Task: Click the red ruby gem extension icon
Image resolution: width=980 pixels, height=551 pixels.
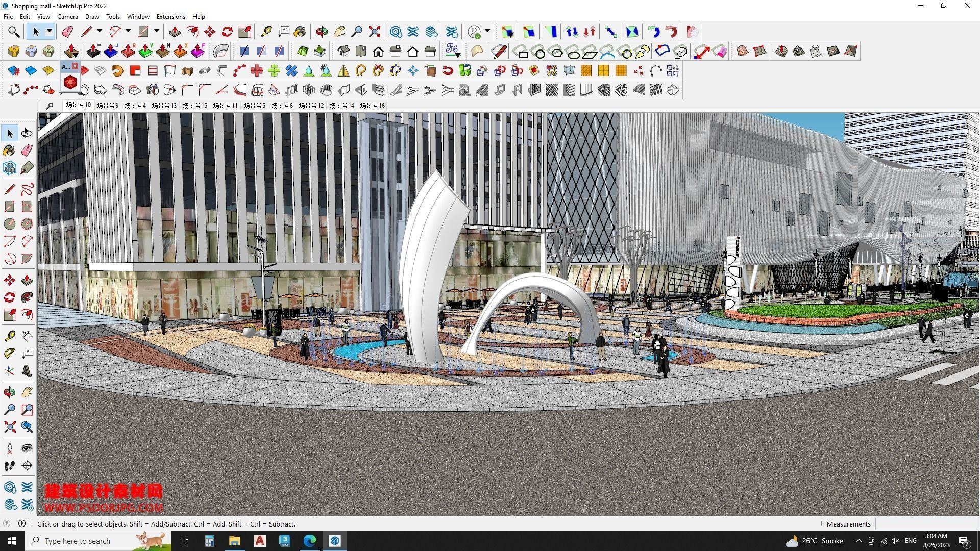Action: (x=70, y=82)
